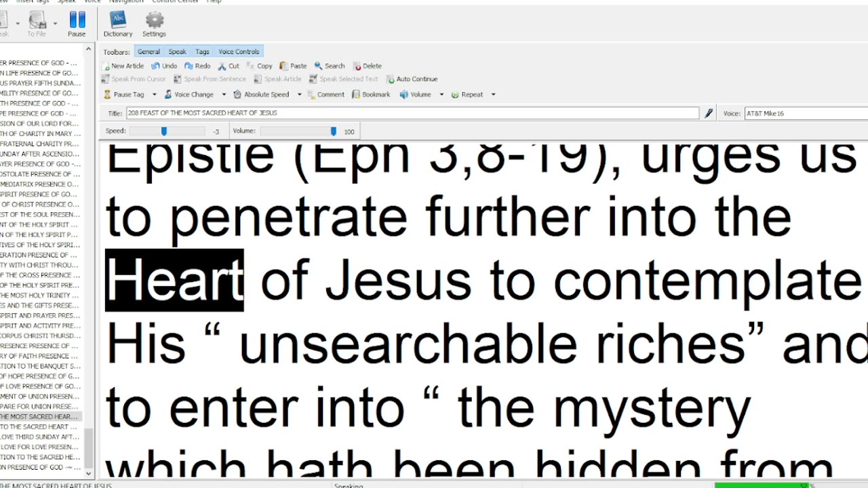This screenshot has width=868, height=488.
Task: Toggle the General toolbar
Action: tap(149, 52)
